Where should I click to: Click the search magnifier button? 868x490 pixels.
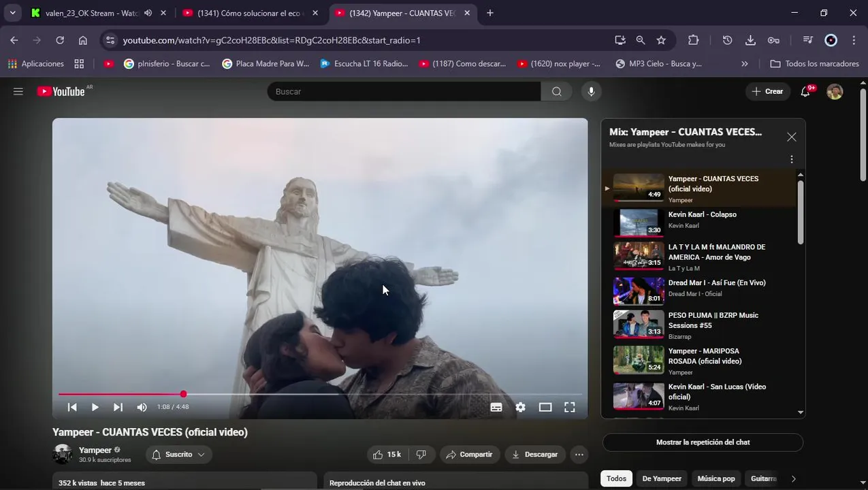click(557, 91)
